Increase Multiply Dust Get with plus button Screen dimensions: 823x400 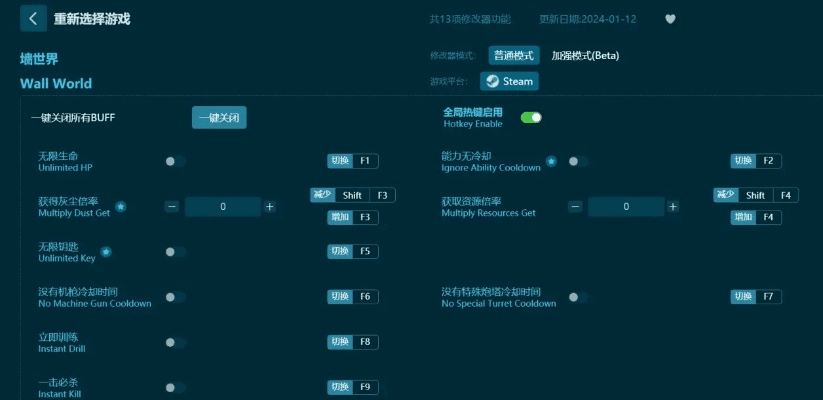tap(270, 207)
